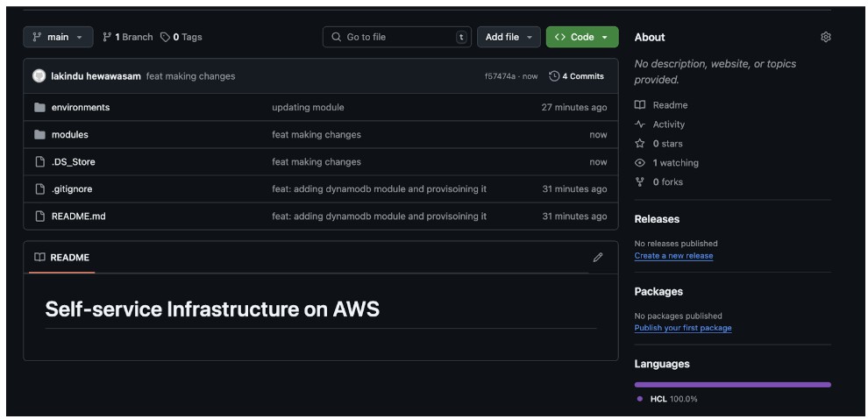Click the 27 minutes ago timestamp
Viewport: 868px width, 419px height.
(574, 107)
